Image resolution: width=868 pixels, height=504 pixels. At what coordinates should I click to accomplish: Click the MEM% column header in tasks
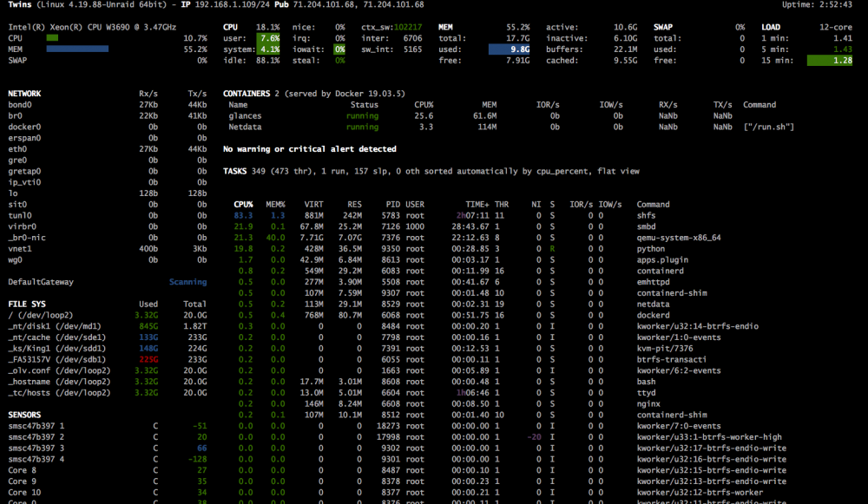[x=275, y=204]
